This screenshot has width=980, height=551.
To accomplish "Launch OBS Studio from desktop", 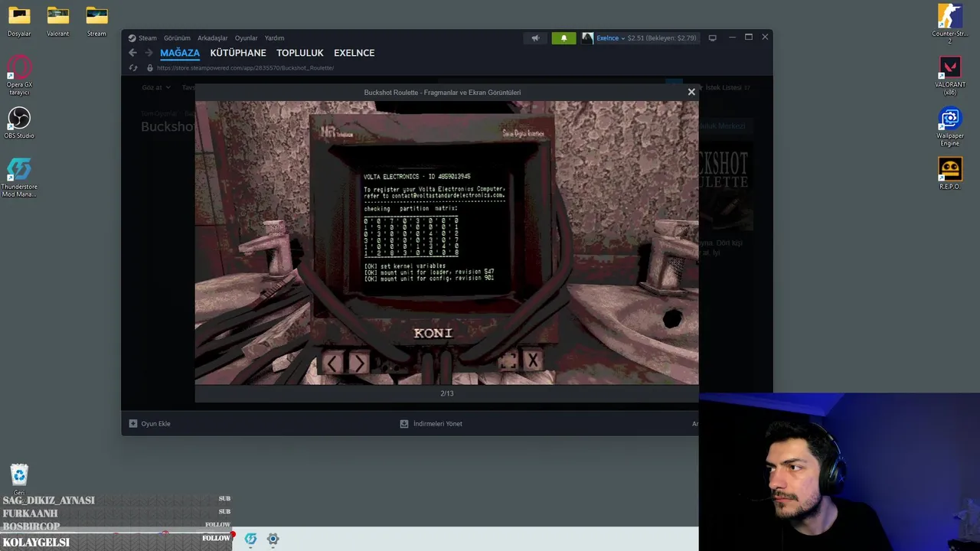I will coord(19,122).
